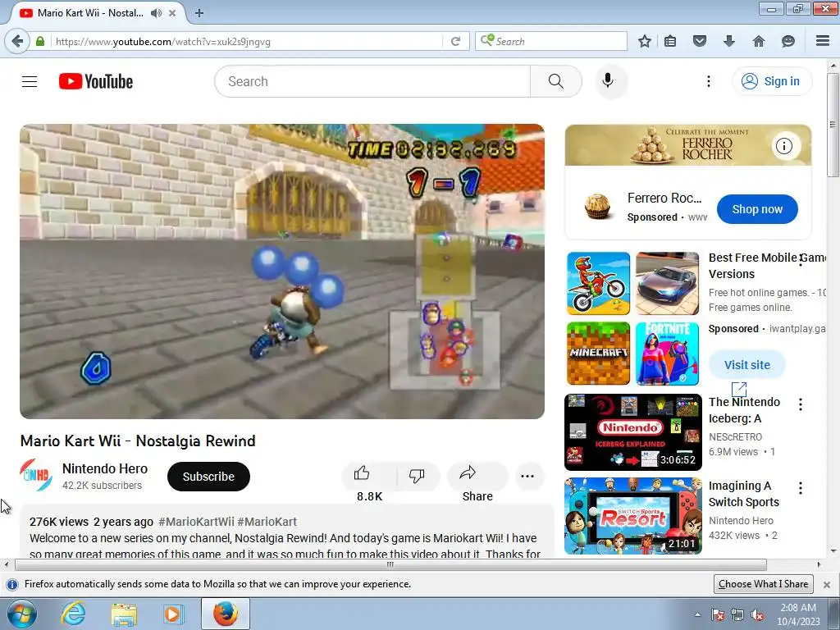The width and height of the screenshot is (840, 630).
Task: Open the taskbar clock showing 2:08 AM
Action: pos(798,614)
